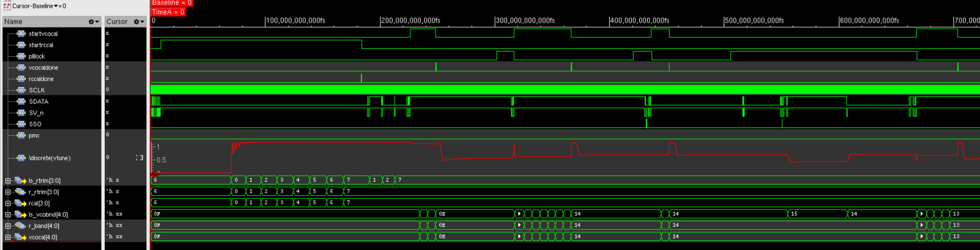The height and width of the screenshot is (250, 980).
Task: Click the r_band[4:0] bus icon
Action: pyautogui.click(x=20, y=226)
